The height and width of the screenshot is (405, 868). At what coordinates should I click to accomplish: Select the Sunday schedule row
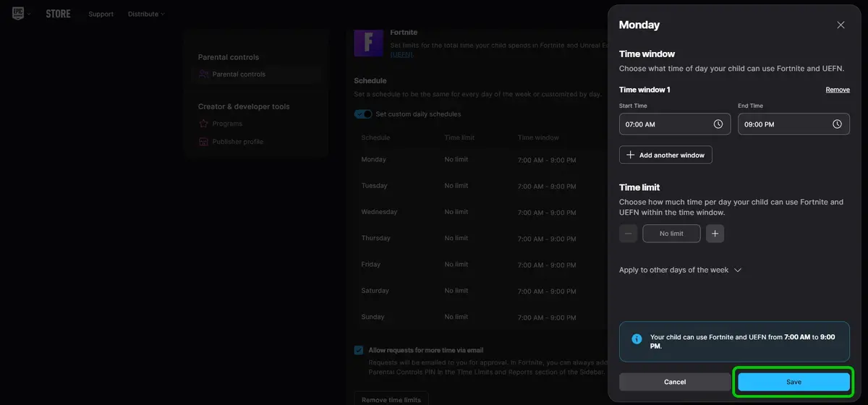(481, 317)
